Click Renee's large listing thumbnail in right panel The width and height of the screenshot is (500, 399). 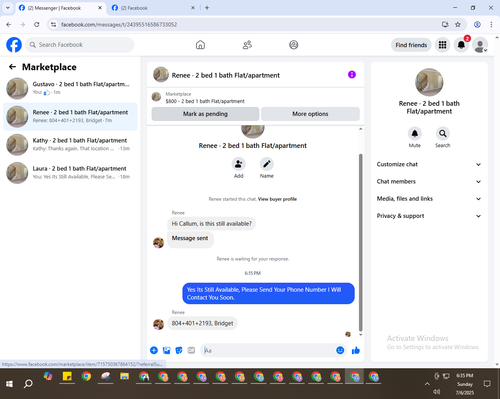pos(429,82)
